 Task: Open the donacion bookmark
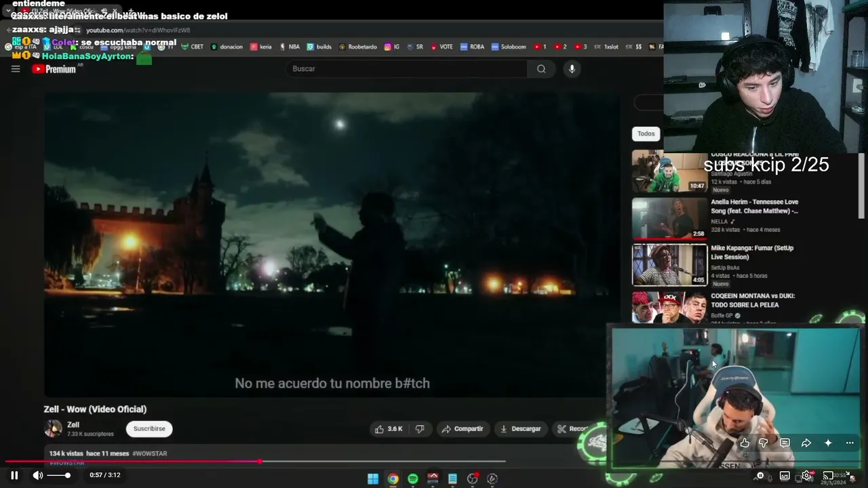click(x=226, y=47)
